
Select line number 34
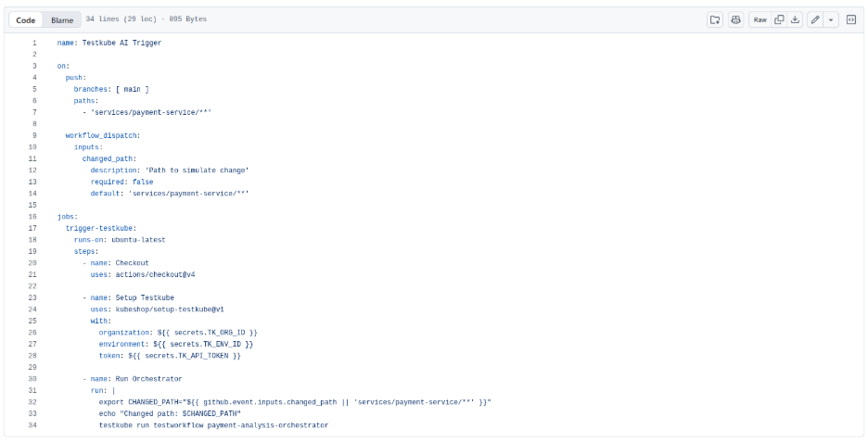pos(32,425)
